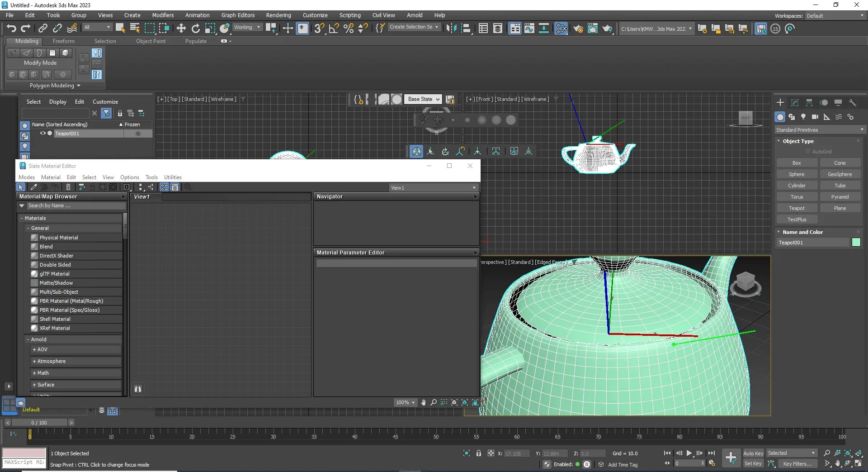Switch to Freeform ribbon tab

[x=63, y=41]
